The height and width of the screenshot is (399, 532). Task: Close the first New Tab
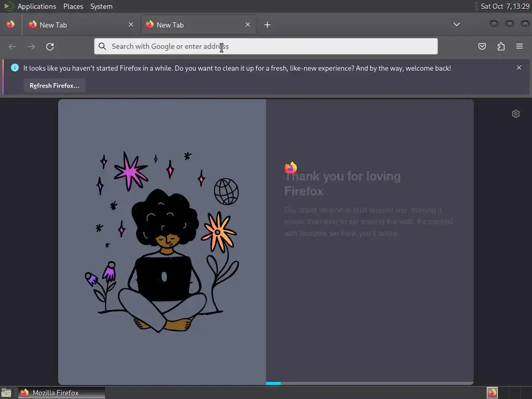click(131, 24)
